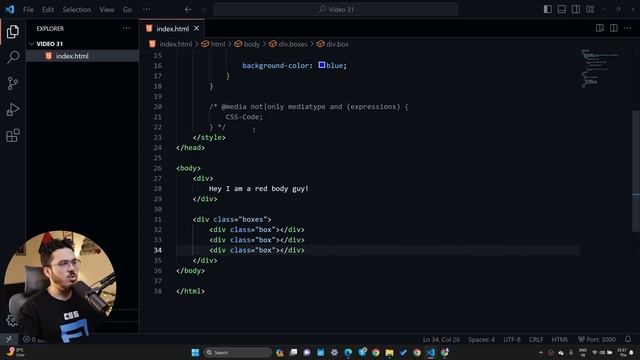Click index.html breadcrumb
Screen dimensions: 640x360
[x=176, y=44]
